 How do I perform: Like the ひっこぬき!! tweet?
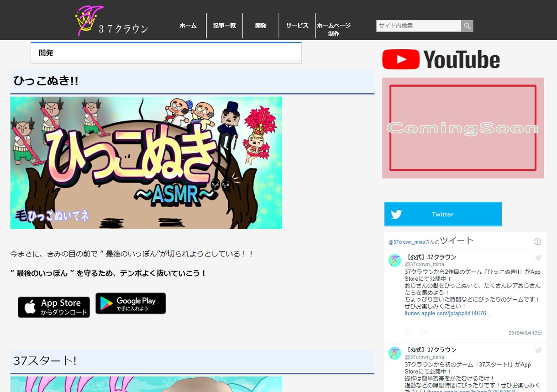point(408,332)
